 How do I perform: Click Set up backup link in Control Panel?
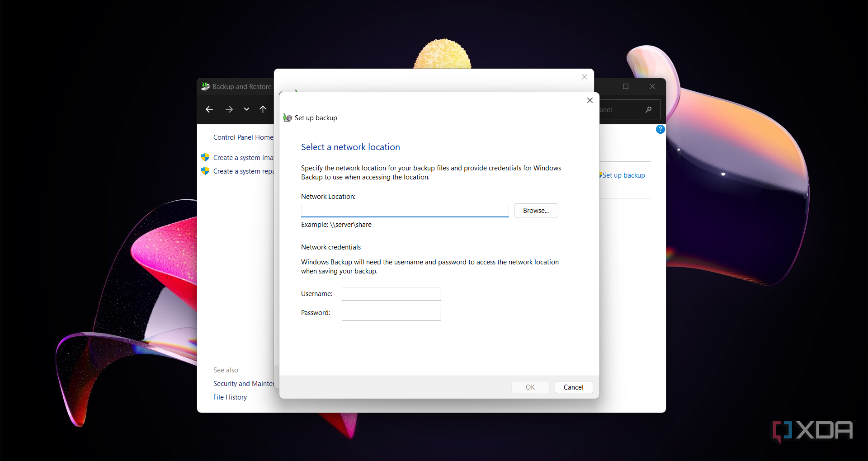(623, 175)
